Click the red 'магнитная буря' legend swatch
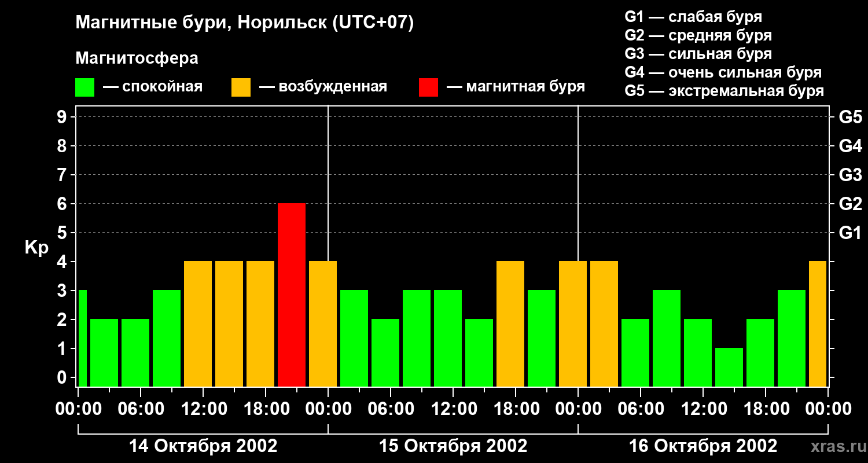The height and width of the screenshot is (463, 868). (428, 87)
